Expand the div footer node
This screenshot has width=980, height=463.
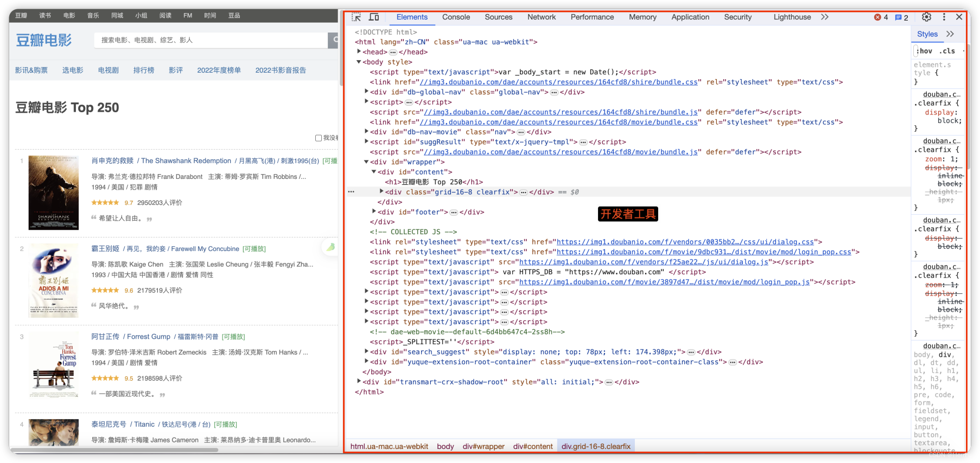(374, 211)
